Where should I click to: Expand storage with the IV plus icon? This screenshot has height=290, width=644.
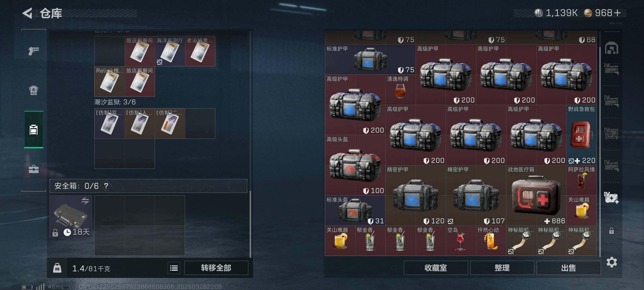click(612, 198)
